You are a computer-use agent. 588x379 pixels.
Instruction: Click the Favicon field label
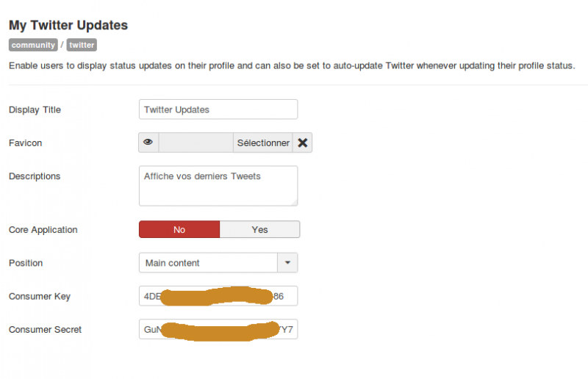click(x=26, y=142)
